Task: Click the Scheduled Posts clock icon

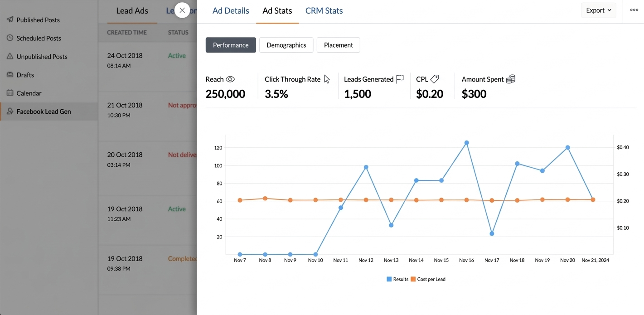Action: point(10,38)
